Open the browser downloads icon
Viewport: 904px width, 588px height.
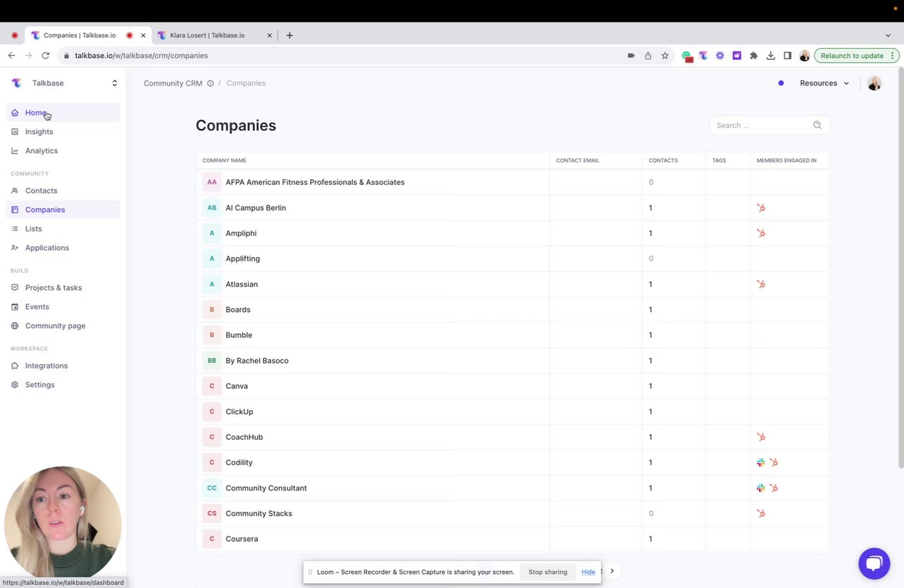(x=771, y=56)
